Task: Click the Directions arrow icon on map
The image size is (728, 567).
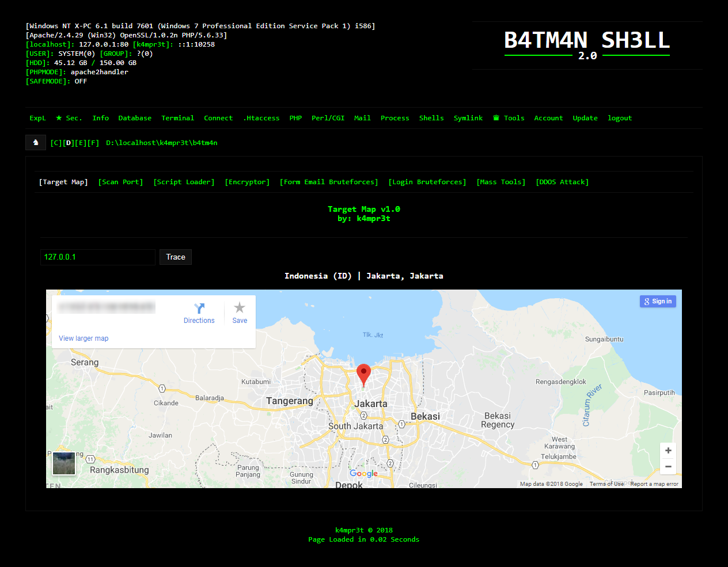Action: pos(199,309)
